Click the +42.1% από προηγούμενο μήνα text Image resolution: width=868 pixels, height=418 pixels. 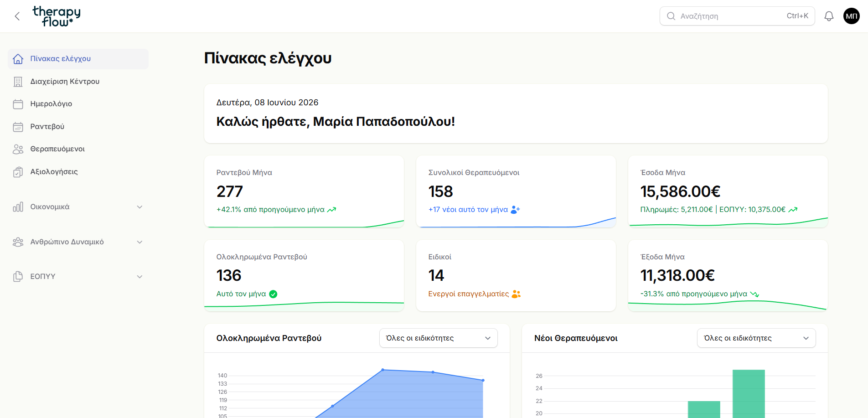coord(270,210)
